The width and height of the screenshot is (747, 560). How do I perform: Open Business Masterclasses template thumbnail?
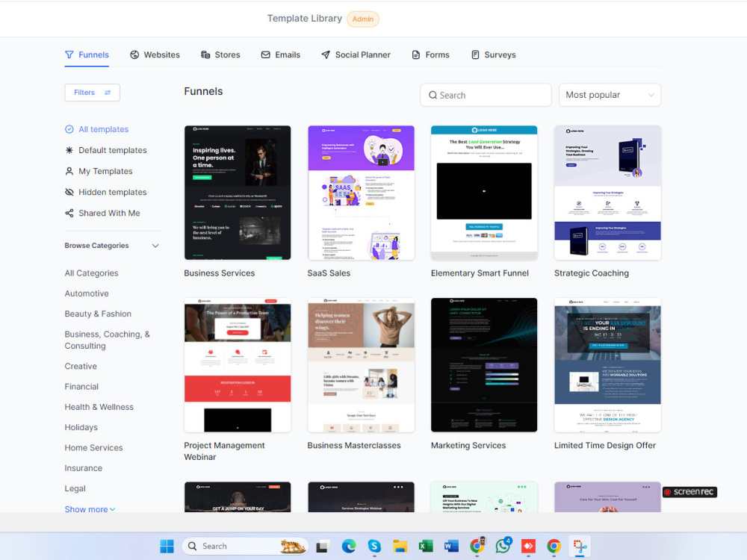click(x=361, y=365)
